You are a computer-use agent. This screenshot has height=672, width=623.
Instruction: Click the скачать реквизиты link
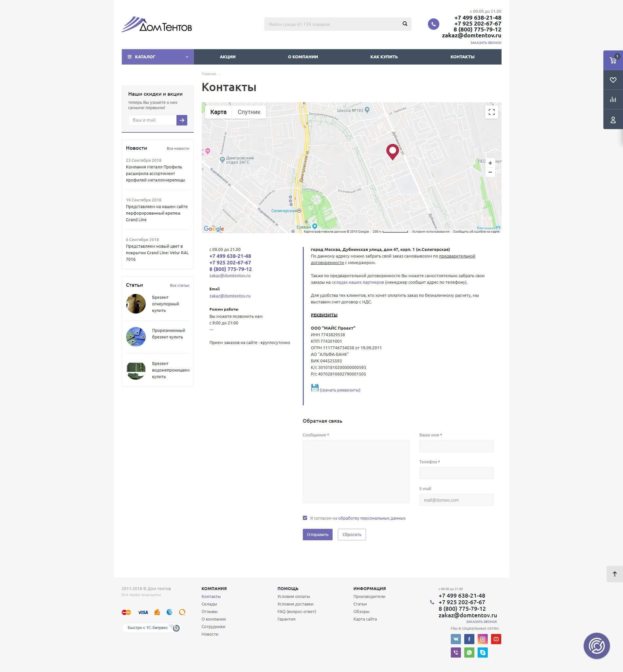339,390
